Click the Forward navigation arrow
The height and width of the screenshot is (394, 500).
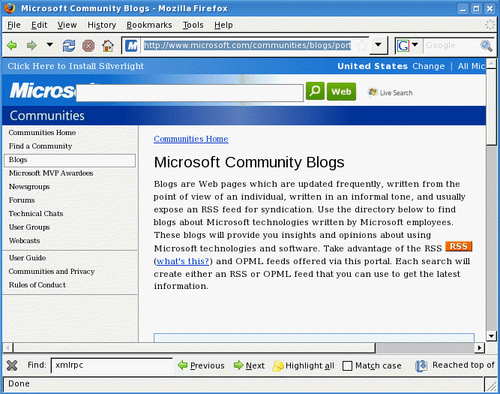click(x=32, y=45)
